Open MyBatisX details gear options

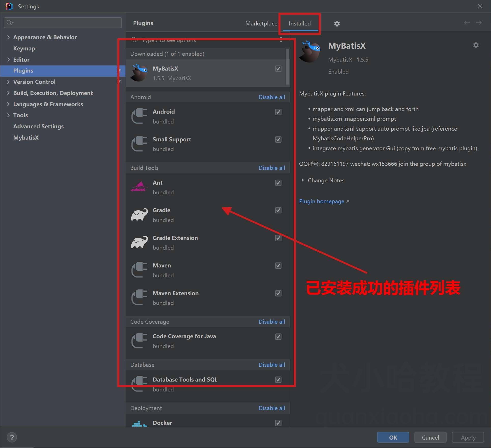(x=476, y=45)
